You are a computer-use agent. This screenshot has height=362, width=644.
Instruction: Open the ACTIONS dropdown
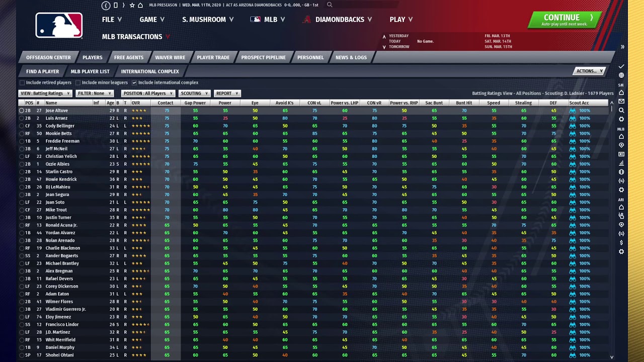coord(589,71)
